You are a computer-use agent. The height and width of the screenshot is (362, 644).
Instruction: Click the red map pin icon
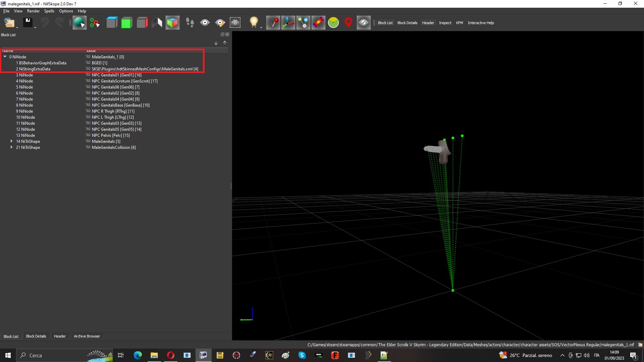pyautogui.click(x=348, y=23)
